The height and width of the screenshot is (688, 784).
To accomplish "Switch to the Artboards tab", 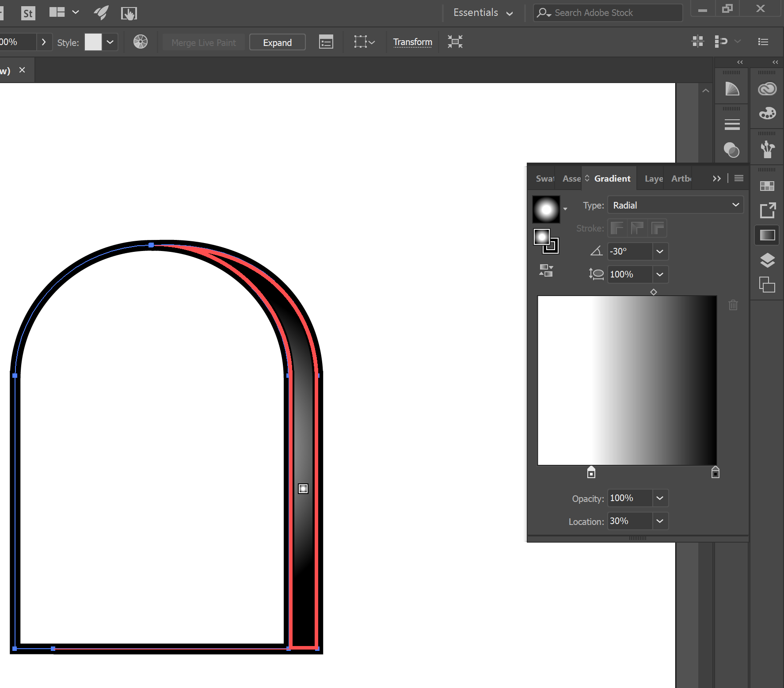I will (681, 179).
